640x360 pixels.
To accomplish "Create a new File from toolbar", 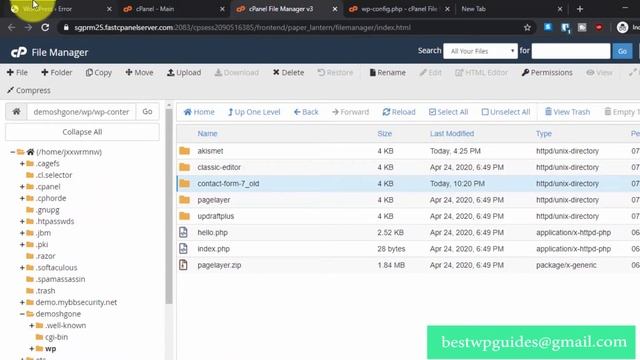I will coord(17,73).
